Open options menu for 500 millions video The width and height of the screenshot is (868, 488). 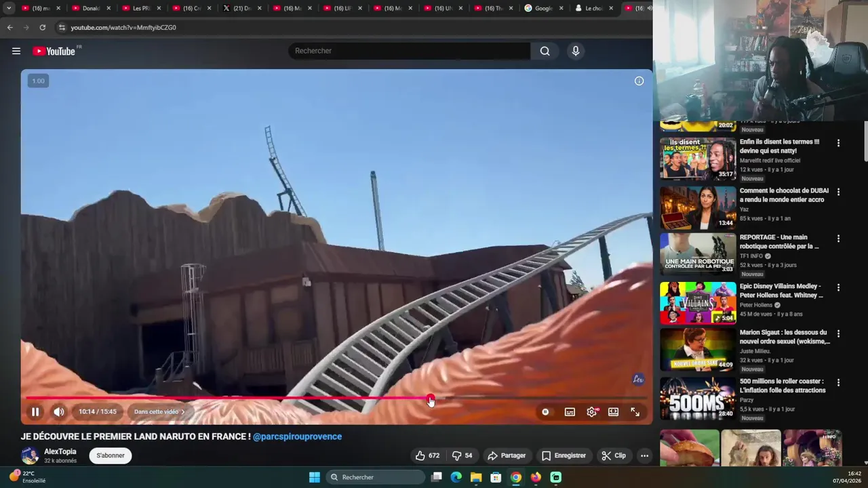(x=838, y=382)
